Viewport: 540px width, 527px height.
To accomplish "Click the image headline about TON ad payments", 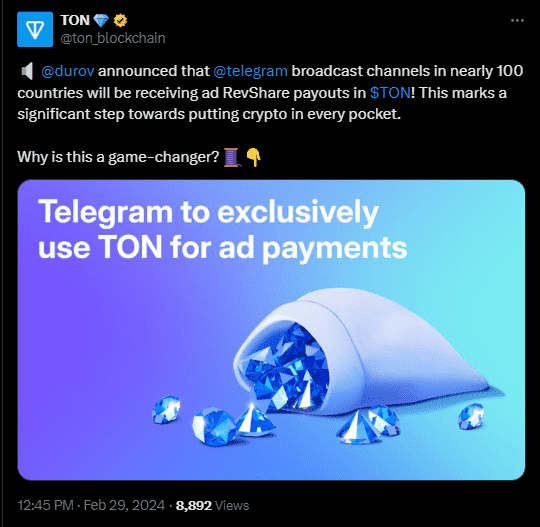I will 222,229.
